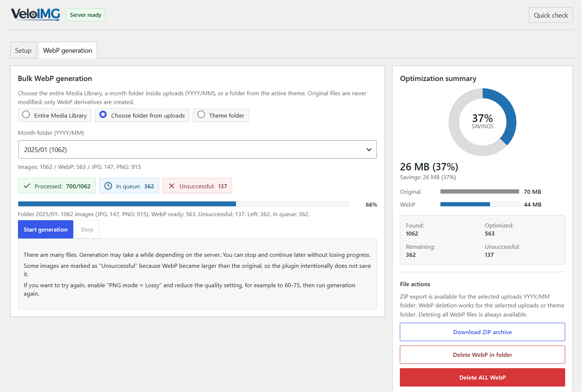
Task: Click the Original 70 MB size bar
Action: 479,192
